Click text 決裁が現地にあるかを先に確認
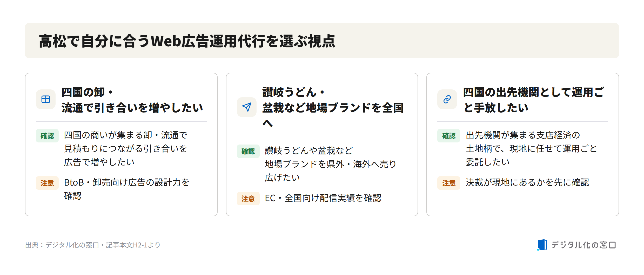Viewport: 644px width, 275px height. click(x=527, y=182)
